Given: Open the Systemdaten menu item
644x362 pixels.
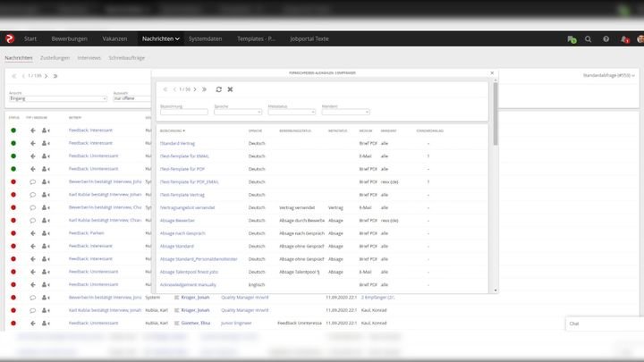Looking at the screenshot, I should point(206,38).
